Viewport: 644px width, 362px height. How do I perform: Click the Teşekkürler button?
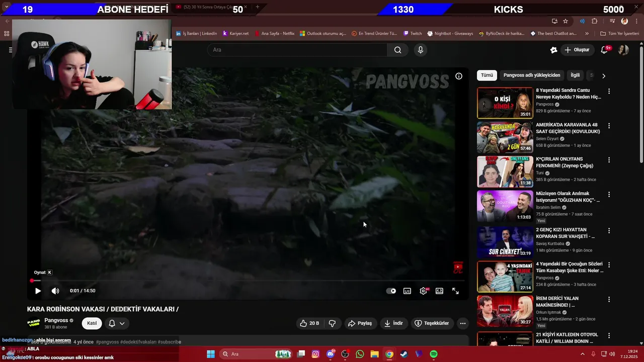[x=432, y=323]
